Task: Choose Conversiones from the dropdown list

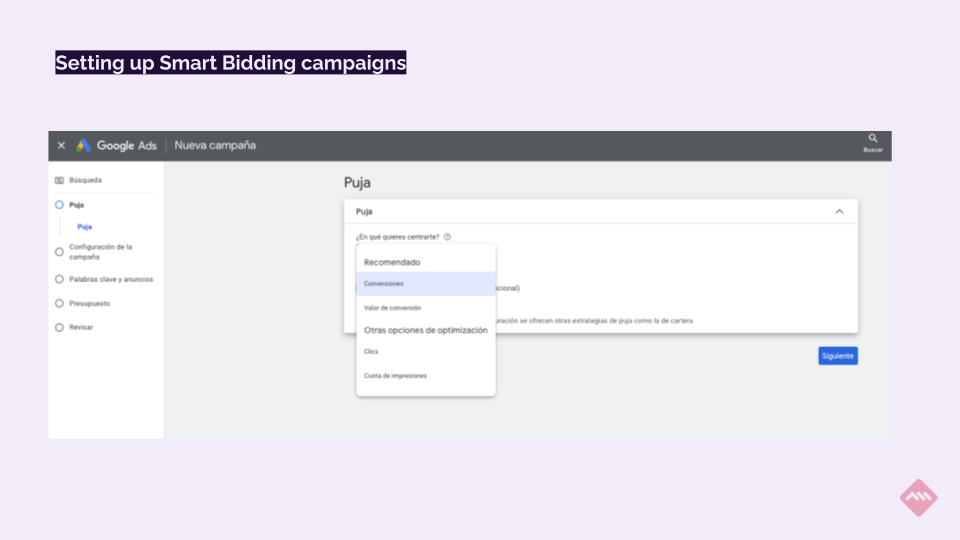Action: 426,284
